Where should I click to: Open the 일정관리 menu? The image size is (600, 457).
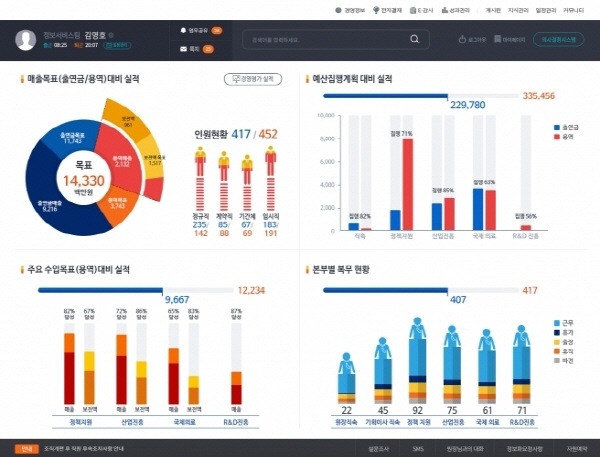[x=546, y=10]
